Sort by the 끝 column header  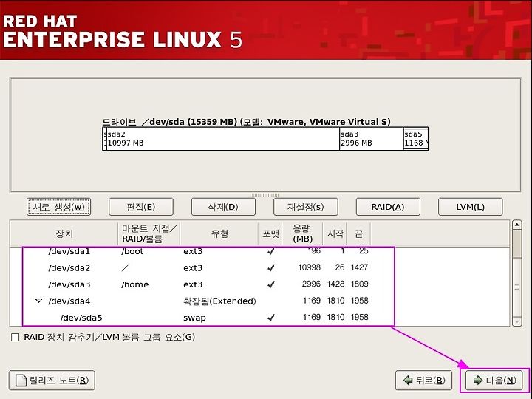358,233
